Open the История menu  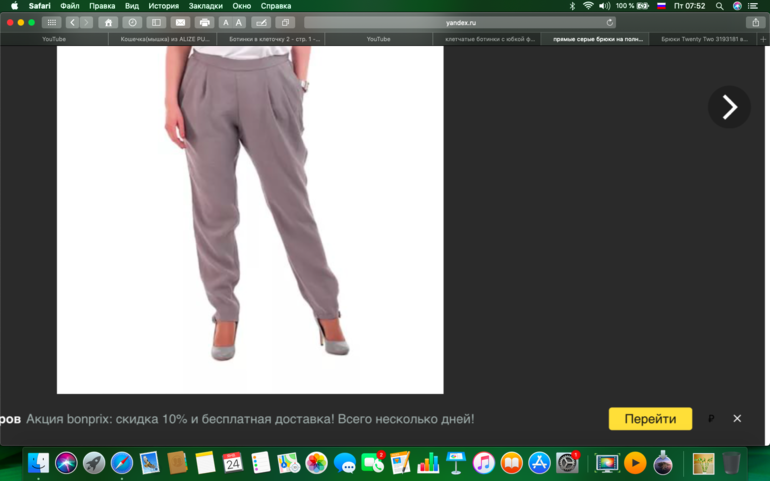tap(164, 6)
